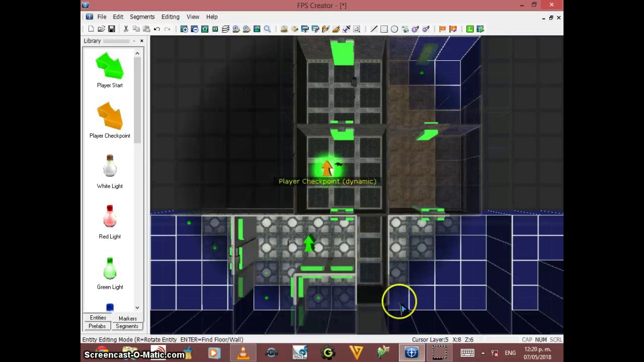Open the FPS Creator taskbar icon
Viewport: 644px width, 362px height.
tap(412, 353)
